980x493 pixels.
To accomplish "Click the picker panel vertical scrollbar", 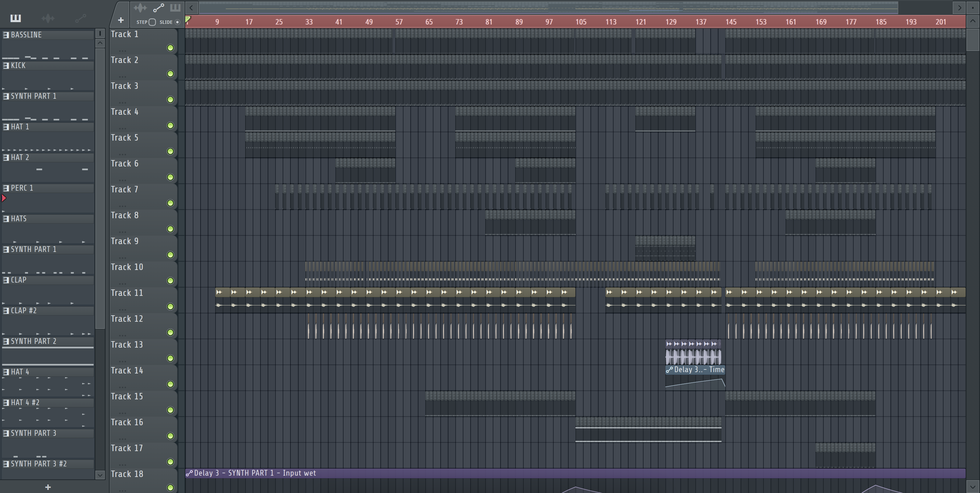I will [x=100, y=188].
